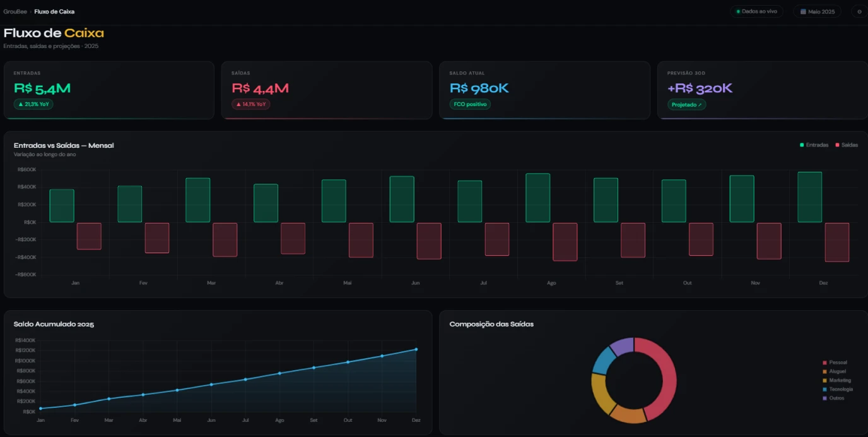Click the green live-data status dot
The height and width of the screenshot is (437, 868).
pyautogui.click(x=738, y=11)
